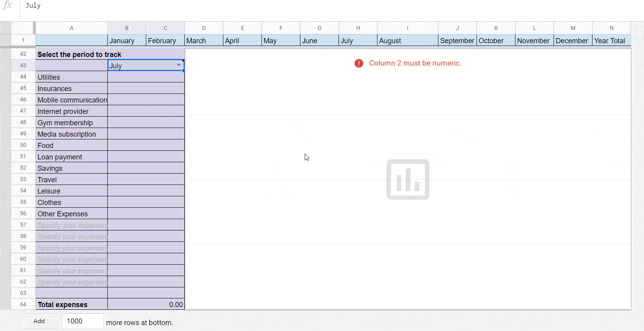Click the June header cell
The image size is (644, 331).
pos(320,40)
